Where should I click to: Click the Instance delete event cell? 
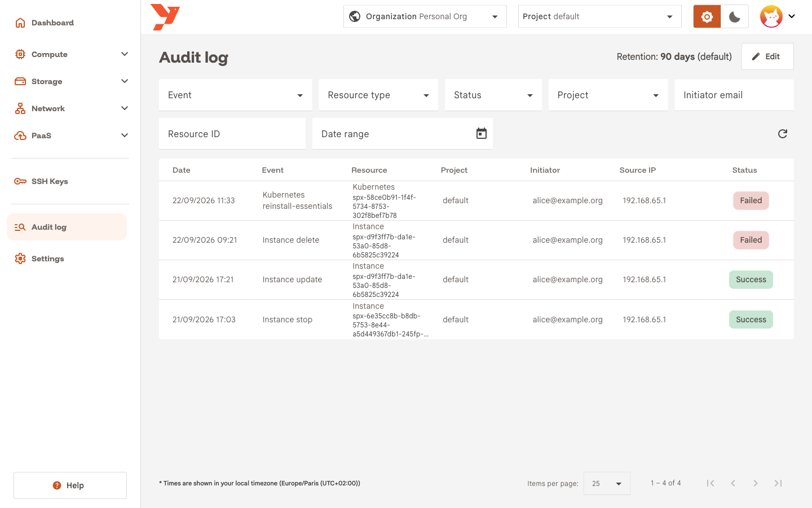pyautogui.click(x=291, y=240)
